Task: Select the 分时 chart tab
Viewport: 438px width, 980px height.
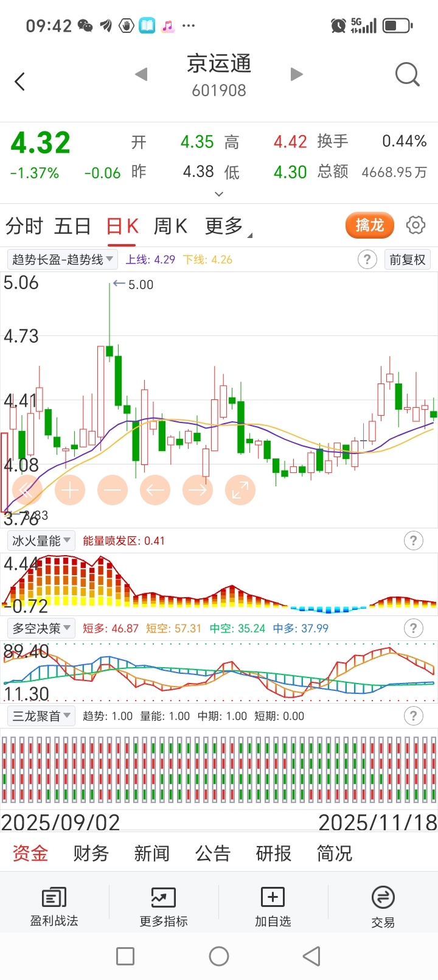Action: 24,226
